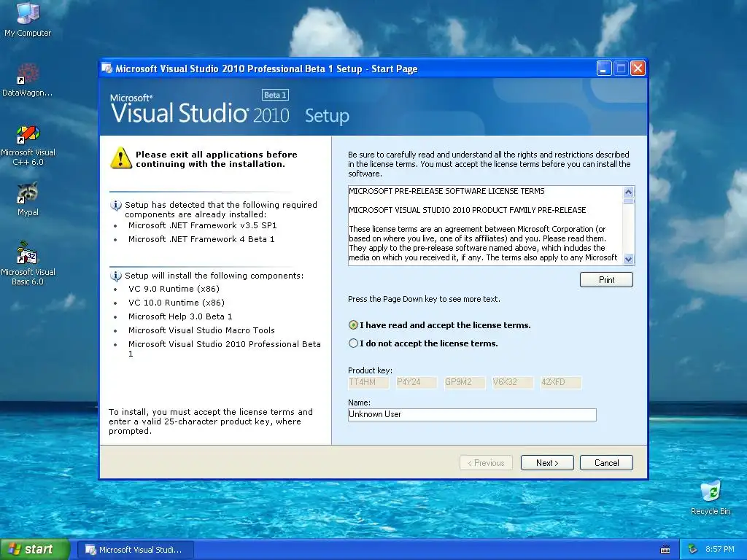
Task: Choose 'I do not accept the license terms'
Action: (353, 343)
